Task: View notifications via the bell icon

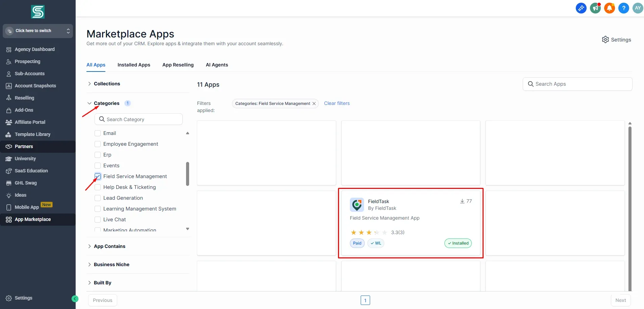Action: click(x=609, y=8)
